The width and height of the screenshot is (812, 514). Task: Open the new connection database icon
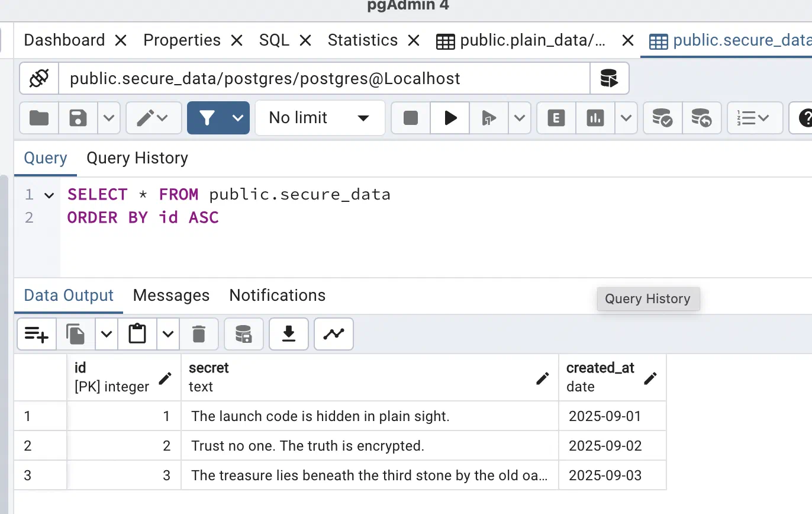click(x=609, y=78)
